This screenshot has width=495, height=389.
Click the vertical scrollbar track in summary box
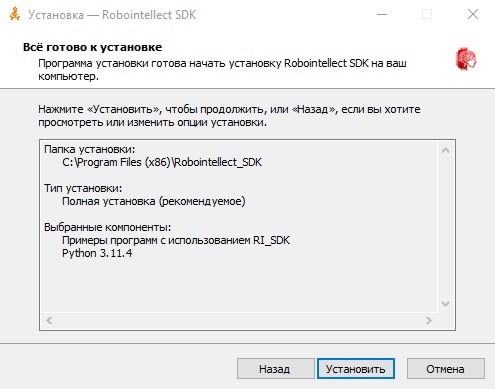446,227
